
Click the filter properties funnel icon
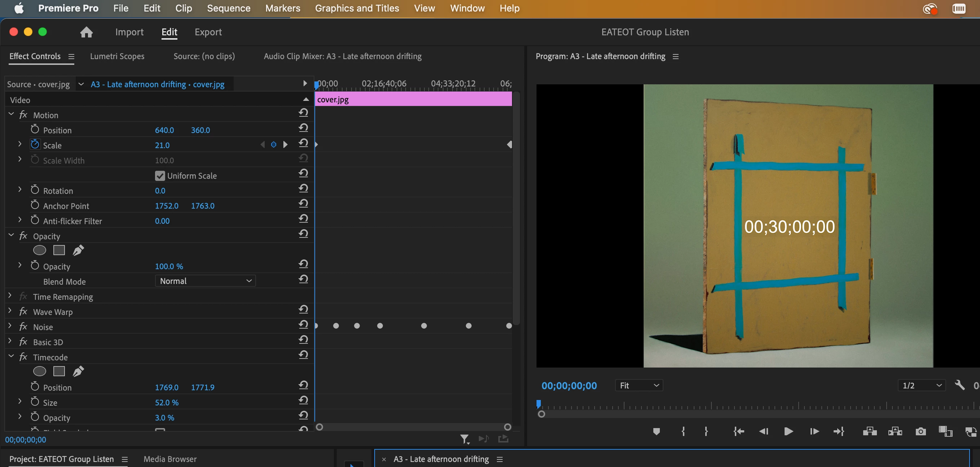point(464,439)
